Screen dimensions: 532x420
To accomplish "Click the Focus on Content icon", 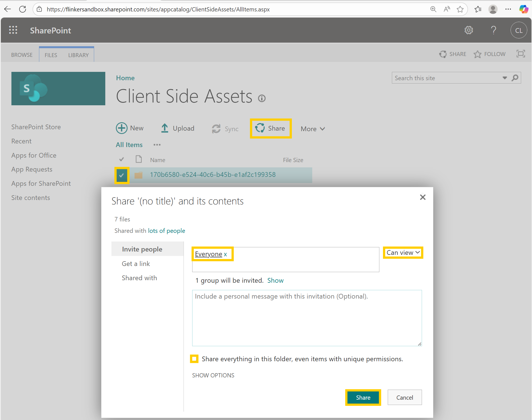I will pyautogui.click(x=520, y=54).
